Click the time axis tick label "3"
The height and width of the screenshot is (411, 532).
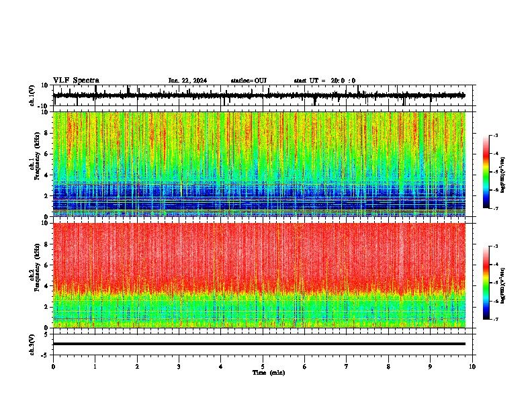pos(179,367)
